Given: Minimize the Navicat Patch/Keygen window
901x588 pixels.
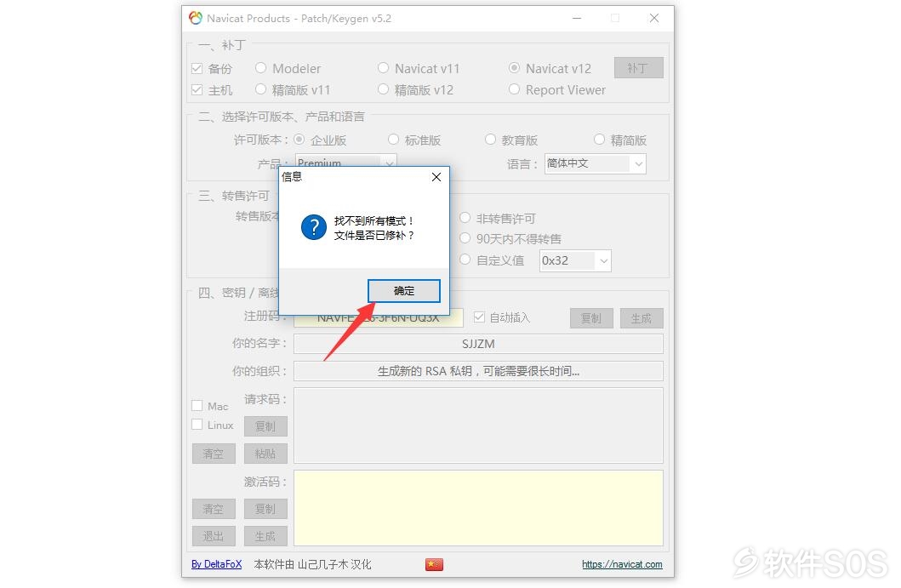Looking at the screenshot, I should tap(577, 19).
